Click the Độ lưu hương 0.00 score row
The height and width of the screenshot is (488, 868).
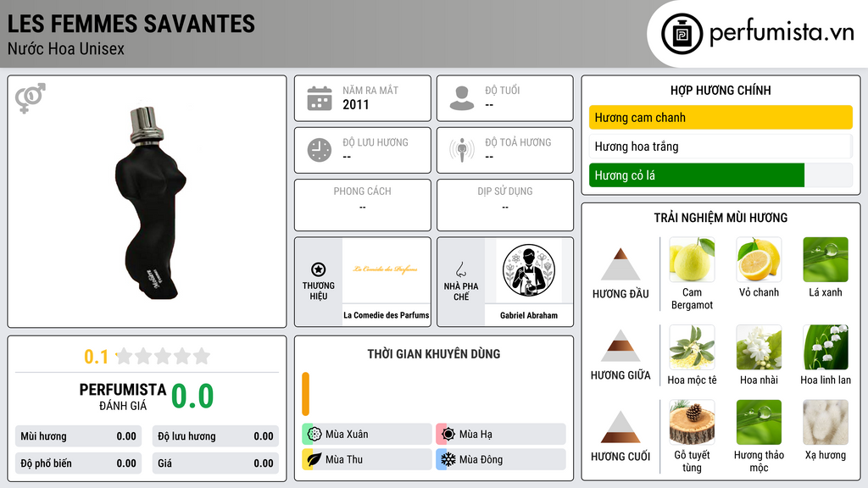(215, 436)
